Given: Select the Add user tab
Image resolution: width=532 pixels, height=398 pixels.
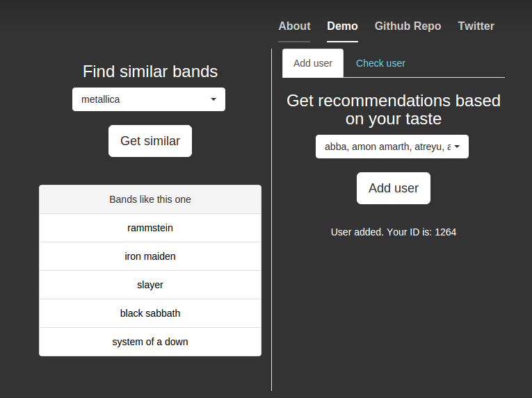Looking at the screenshot, I should [x=313, y=63].
